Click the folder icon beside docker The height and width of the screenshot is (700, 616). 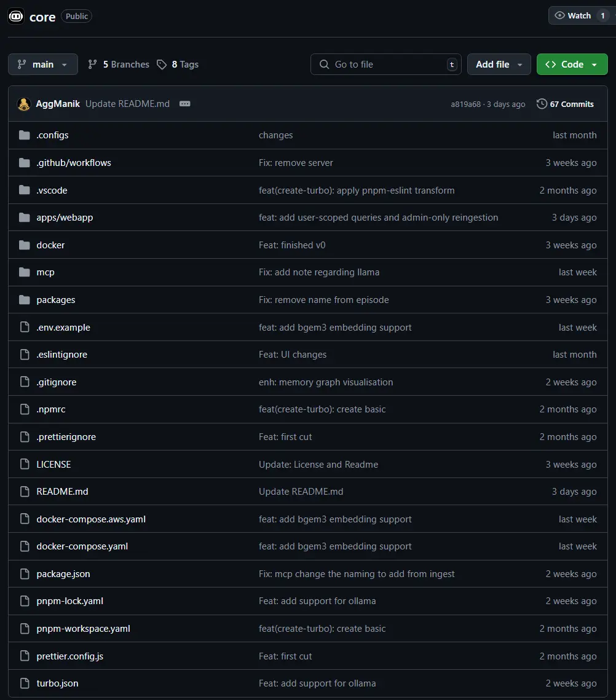pyautogui.click(x=25, y=245)
